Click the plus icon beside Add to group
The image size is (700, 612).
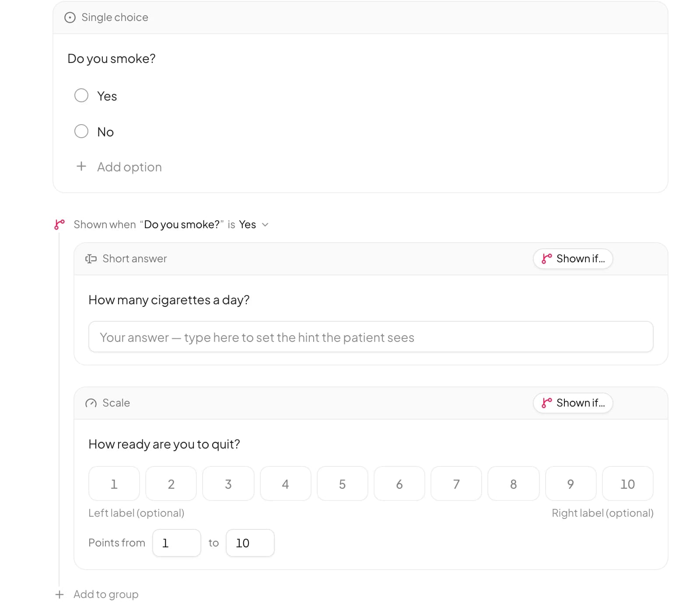point(59,595)
